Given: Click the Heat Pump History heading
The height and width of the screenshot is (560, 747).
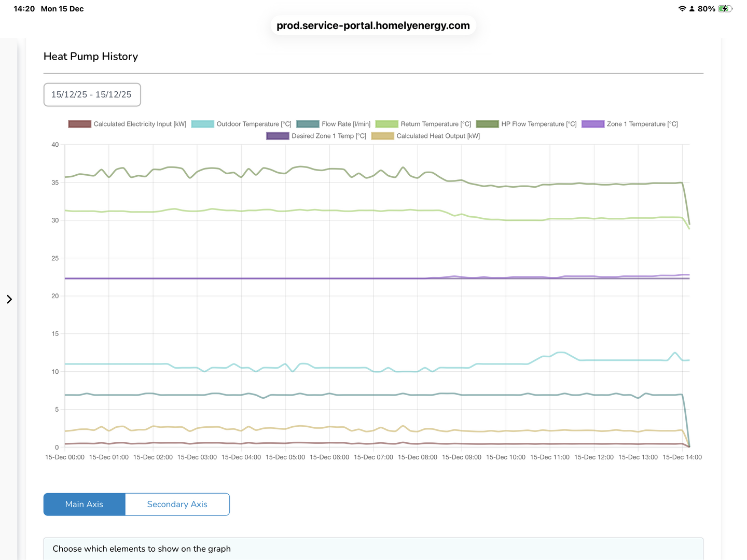Looking at the screenshot, I should tap(91, 57).
